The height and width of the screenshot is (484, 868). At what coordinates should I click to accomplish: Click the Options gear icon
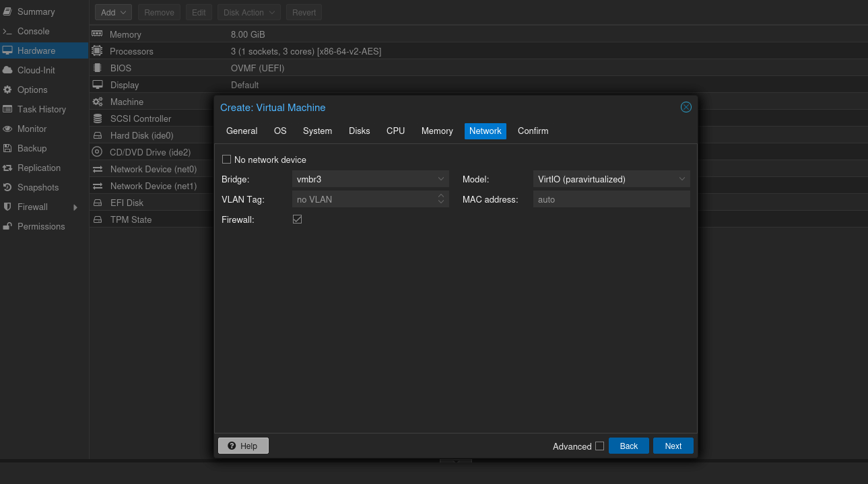7,90
